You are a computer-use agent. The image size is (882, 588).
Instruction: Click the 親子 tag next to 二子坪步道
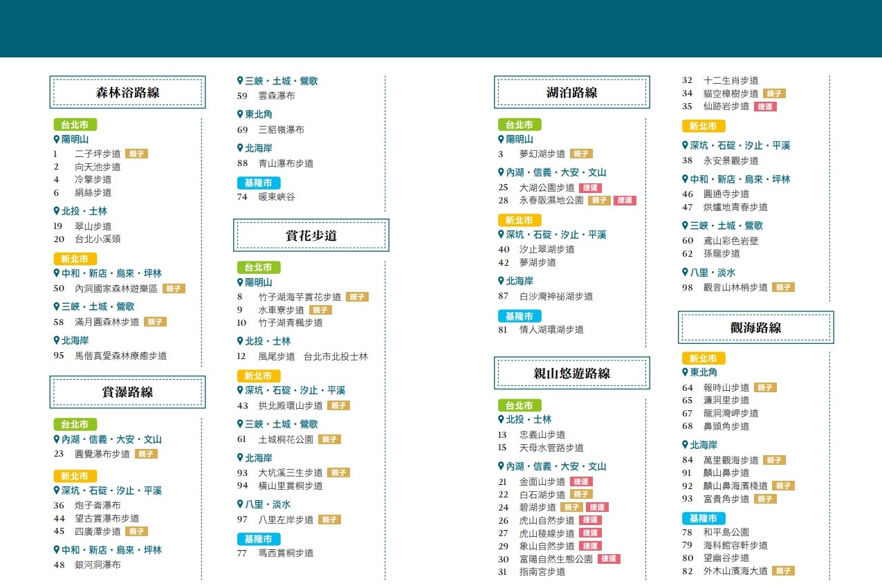point(137,154)
